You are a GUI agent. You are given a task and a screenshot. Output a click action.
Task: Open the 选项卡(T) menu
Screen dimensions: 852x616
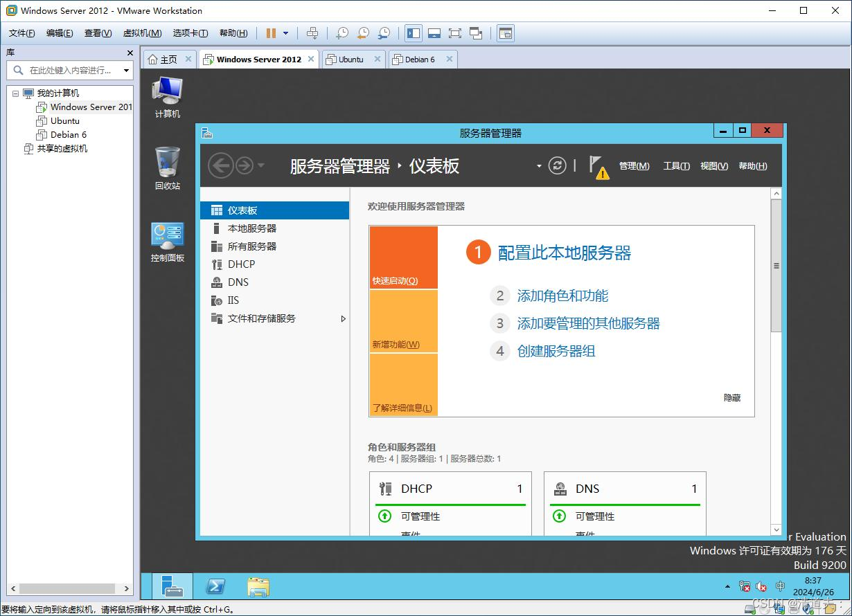click(190, 33)
